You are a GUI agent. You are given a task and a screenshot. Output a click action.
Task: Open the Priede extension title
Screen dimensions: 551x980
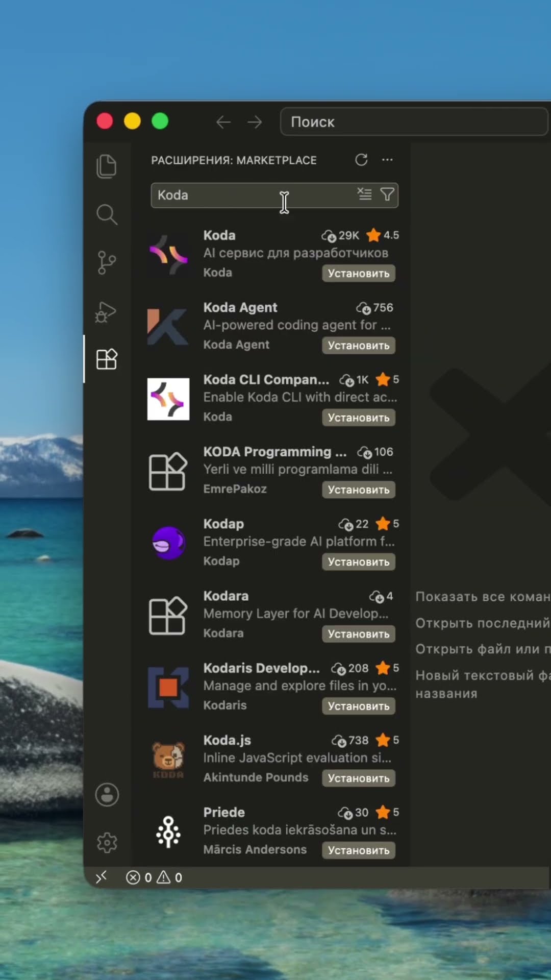coord(224,812)
